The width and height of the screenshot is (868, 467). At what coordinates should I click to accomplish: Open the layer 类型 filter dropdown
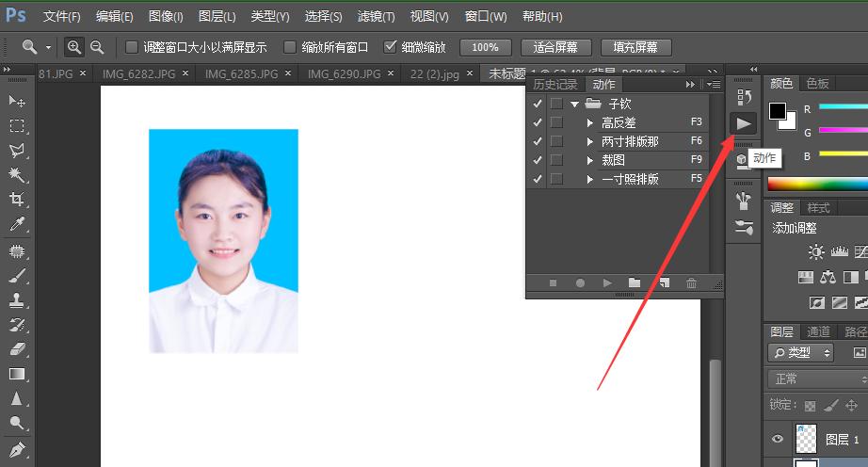click(x=800, y=352)
